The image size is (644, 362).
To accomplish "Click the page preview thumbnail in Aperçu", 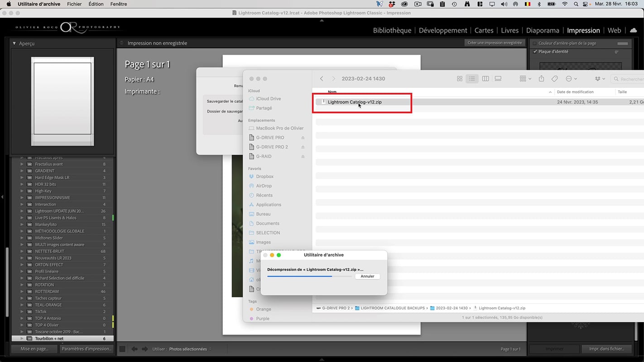I will [62, 101].
